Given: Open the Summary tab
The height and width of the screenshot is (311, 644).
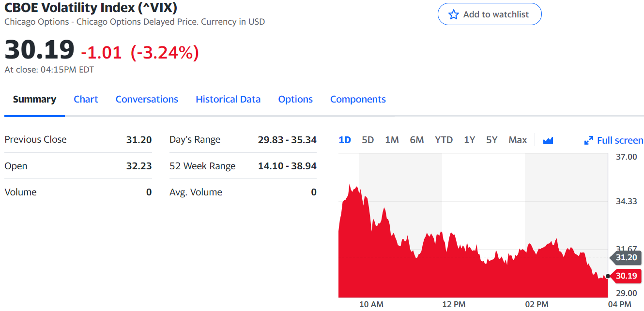Looking at the screenshot, I should (34, 99).
